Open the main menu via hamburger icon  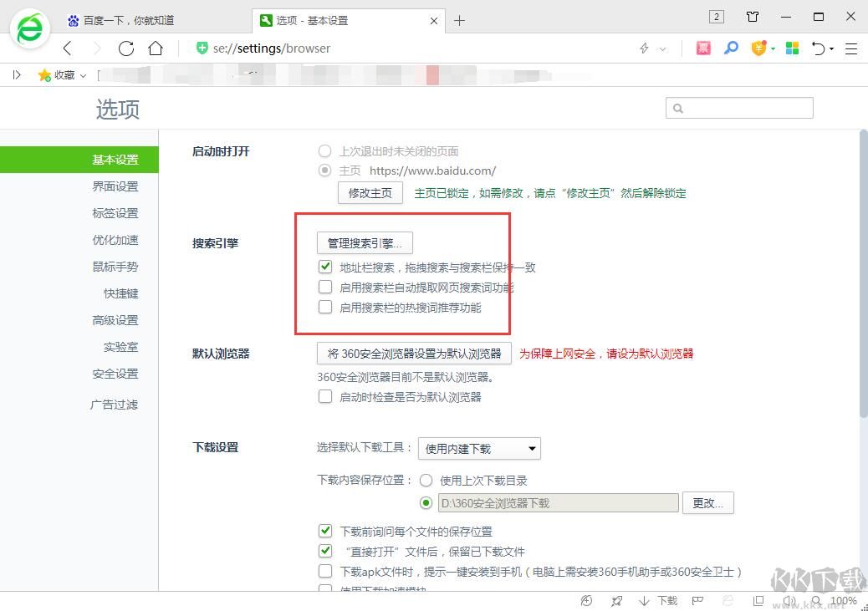pos(851,48)
